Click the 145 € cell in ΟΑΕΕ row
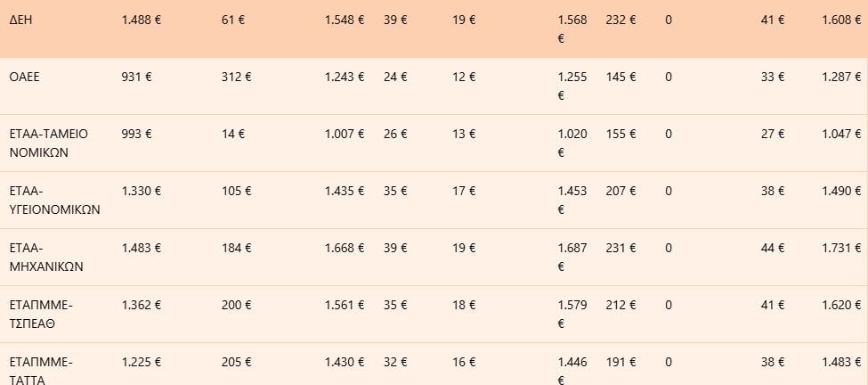 pyautogui.click(x=621, y=77)
